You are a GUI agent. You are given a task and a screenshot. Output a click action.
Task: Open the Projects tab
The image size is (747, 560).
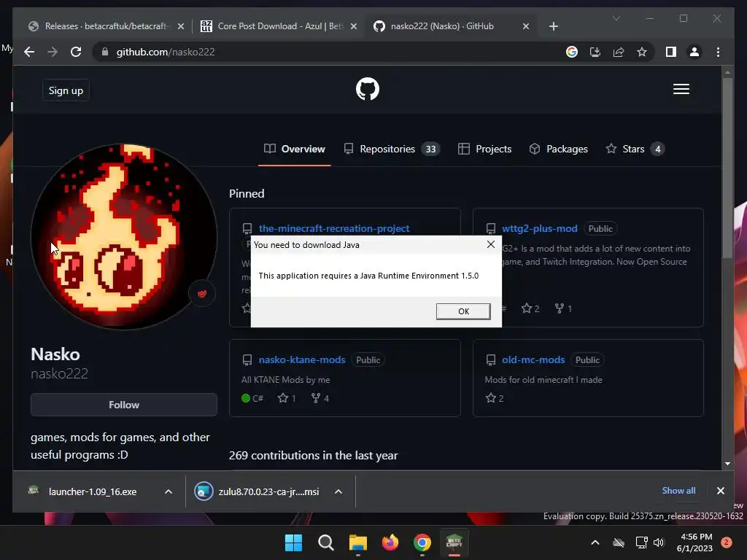point(484,149)
